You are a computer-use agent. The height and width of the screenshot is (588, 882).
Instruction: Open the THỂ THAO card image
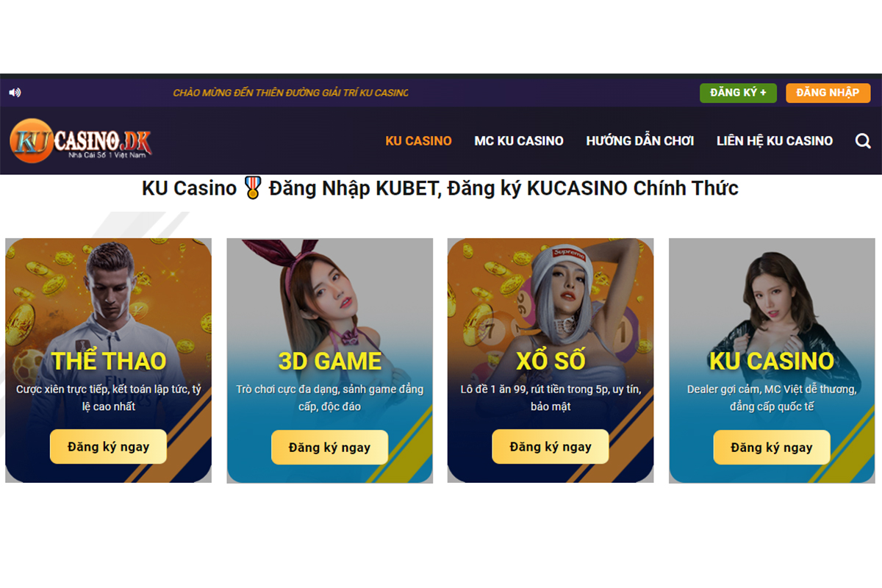point(108,360)
